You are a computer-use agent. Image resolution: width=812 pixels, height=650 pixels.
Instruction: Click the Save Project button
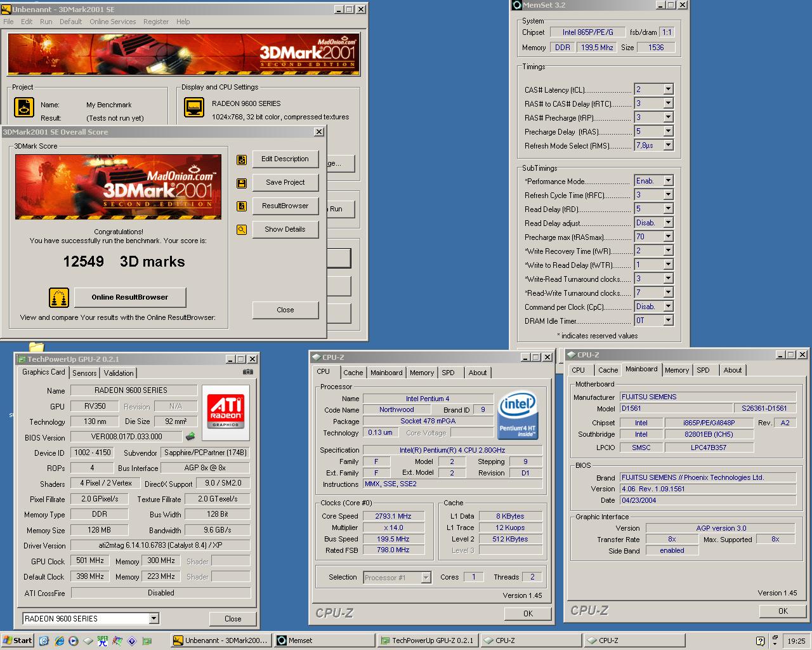(x=285, y=183)
